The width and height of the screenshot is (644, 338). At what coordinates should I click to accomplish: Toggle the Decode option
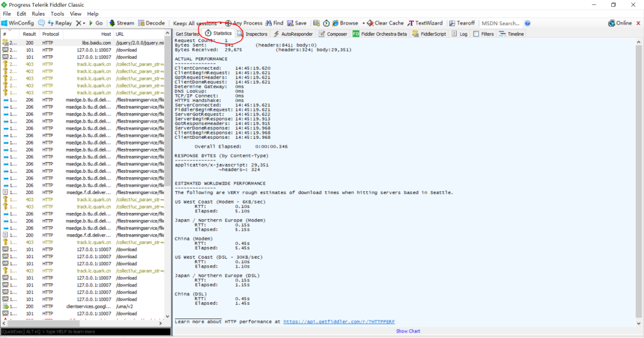(x=151, y=23)
